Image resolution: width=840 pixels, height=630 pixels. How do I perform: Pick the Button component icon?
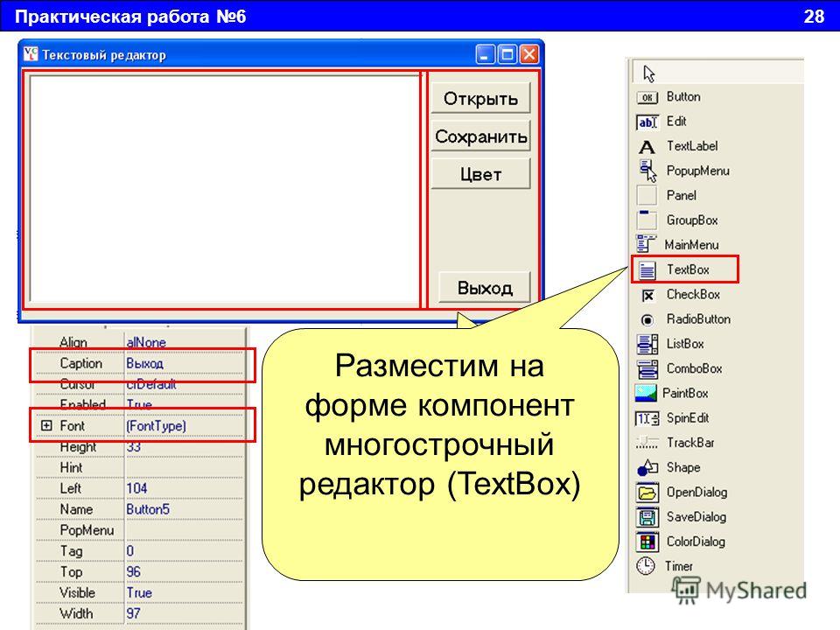(x=647, y=97)
